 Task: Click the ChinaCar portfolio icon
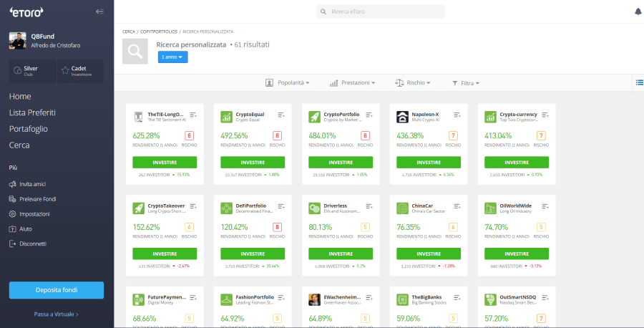point(403,208)
